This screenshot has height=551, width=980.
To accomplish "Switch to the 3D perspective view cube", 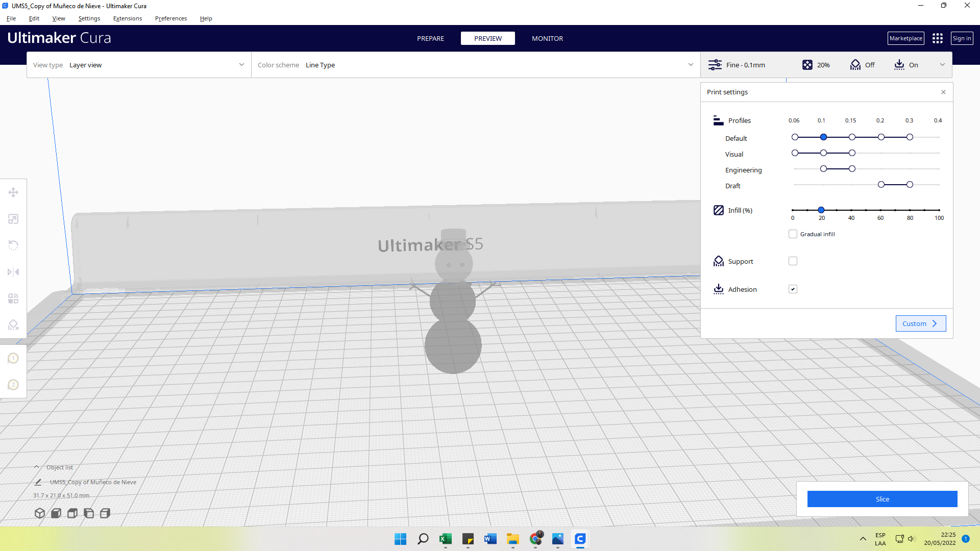I will (x=40, y=513).
